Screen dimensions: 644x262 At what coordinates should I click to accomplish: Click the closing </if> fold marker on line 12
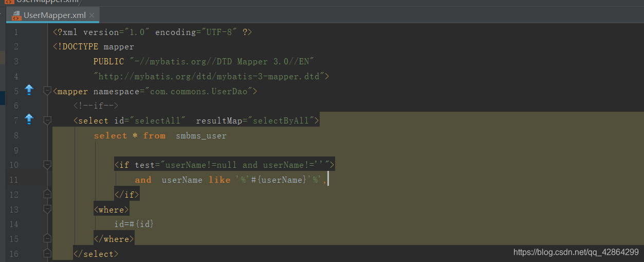pyautogui.click(x=47, y=194)
